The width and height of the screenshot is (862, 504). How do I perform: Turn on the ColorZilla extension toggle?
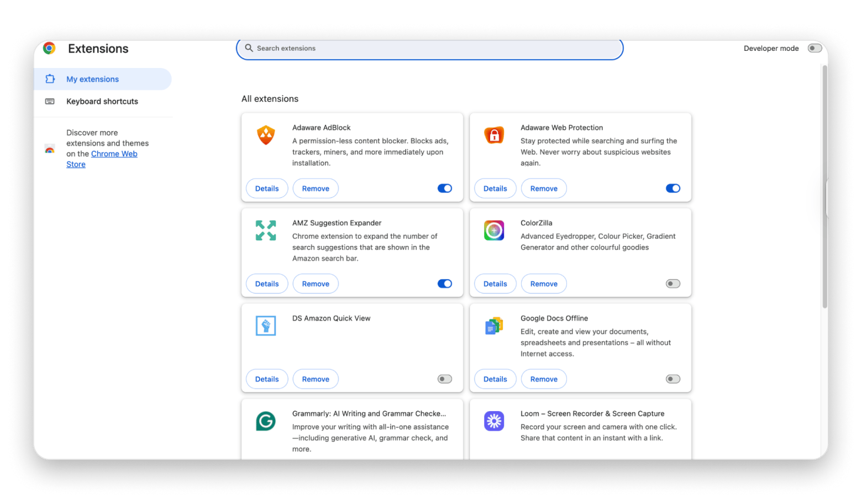coord(672,283)
